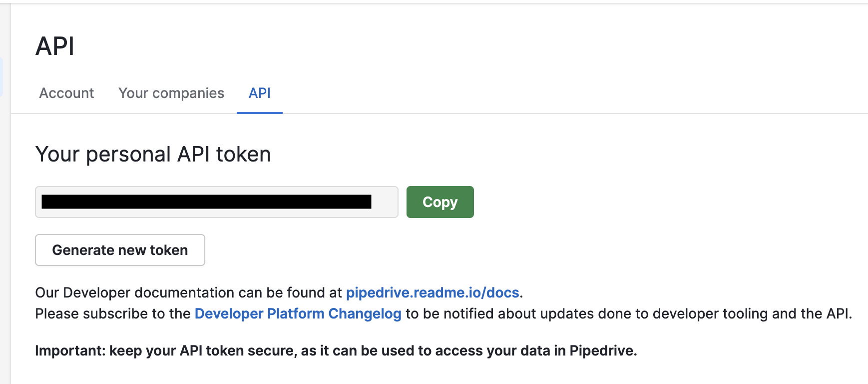Click the token security warning text
This screenshot has width=868, height=384.
(336, 350)
